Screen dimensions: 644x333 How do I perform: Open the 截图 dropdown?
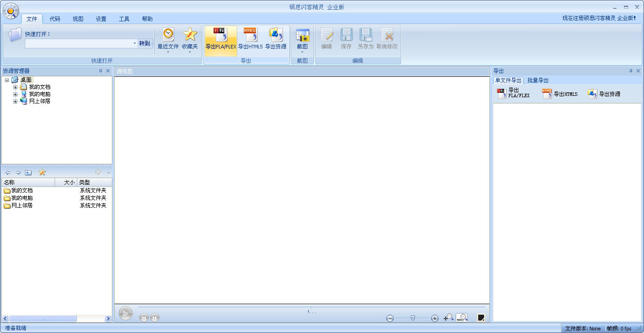tap(302, 41)
